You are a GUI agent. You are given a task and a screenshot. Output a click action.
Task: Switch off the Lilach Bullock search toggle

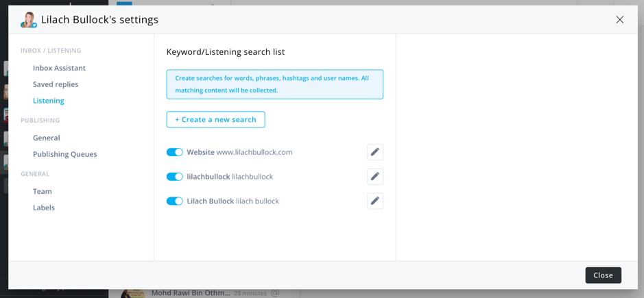175,201
